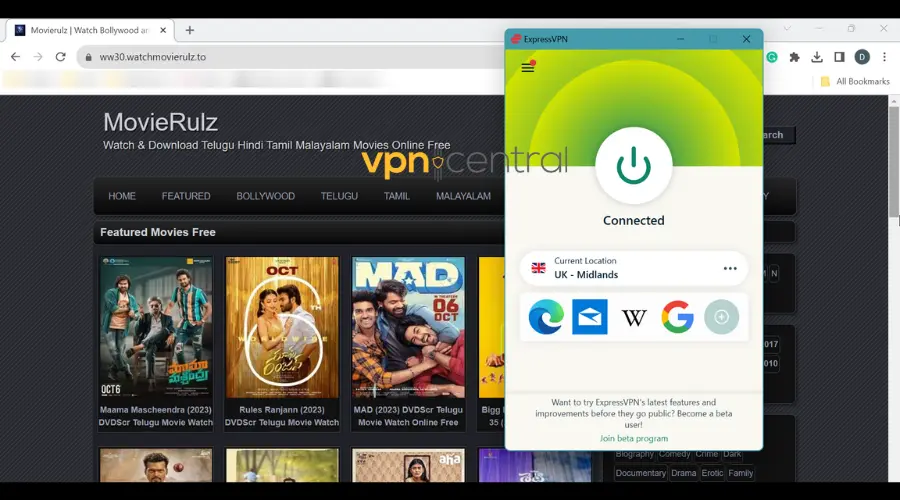The image size is (900, 500).
Task: Launch Microsoft Edge shortcut in ExpressVPN
Action: pyautogui.click(x=546, y=316)
